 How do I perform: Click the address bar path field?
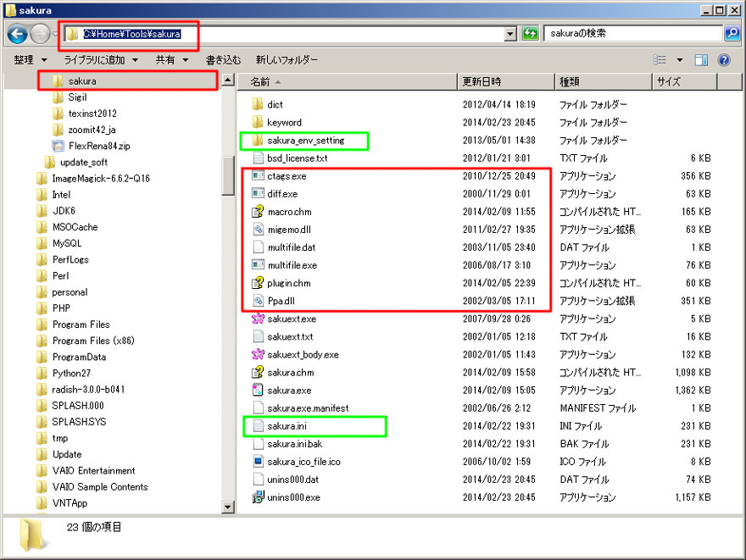285,34
